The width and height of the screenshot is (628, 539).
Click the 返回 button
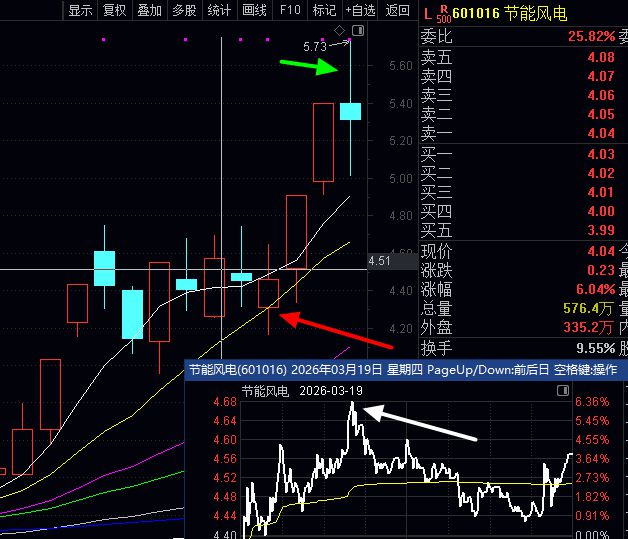[x=398, y=10]
